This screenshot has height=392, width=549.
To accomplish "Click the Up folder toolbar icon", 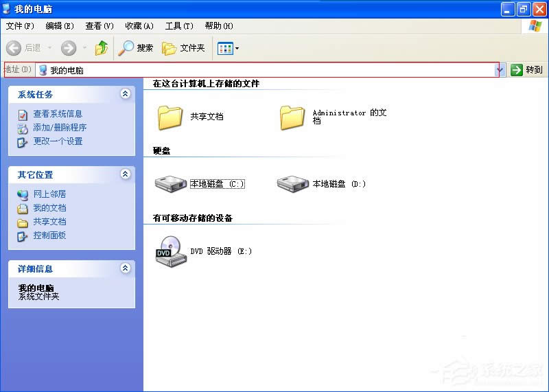I will pyautogui.click(x=102, y=48).
